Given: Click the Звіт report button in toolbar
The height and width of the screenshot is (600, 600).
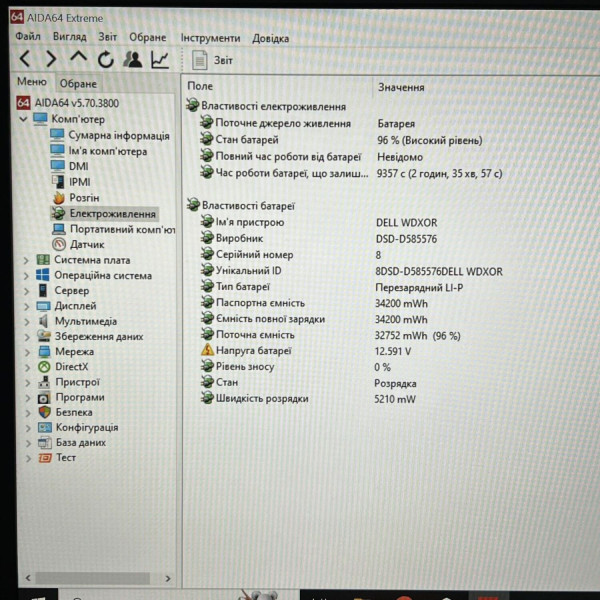Looking at the screenshot, I should pyautogui.click(x=212, y=60).
